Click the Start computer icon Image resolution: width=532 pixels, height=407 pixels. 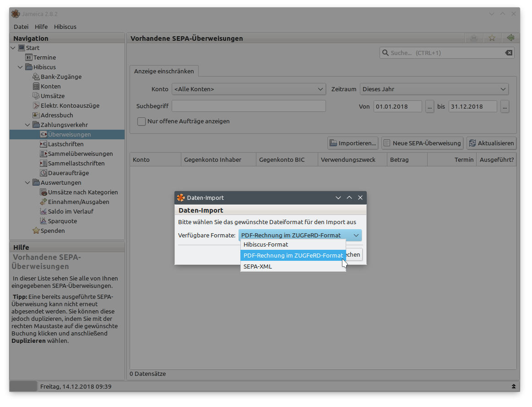click(22, 48)
